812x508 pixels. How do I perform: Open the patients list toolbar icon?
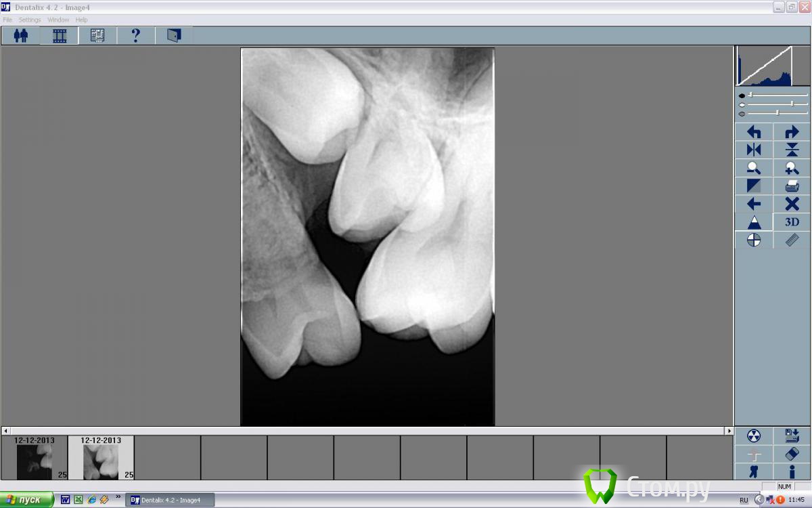[x=20, y=35]
